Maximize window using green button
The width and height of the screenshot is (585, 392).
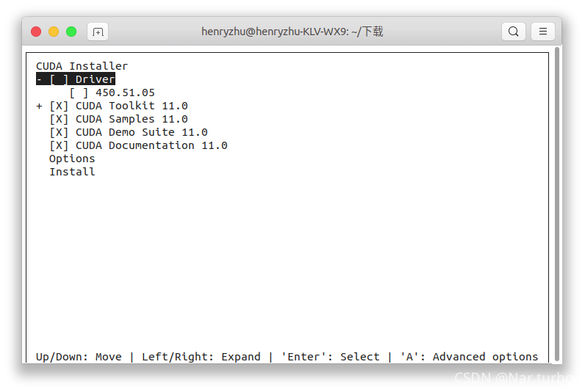[71, 32]
